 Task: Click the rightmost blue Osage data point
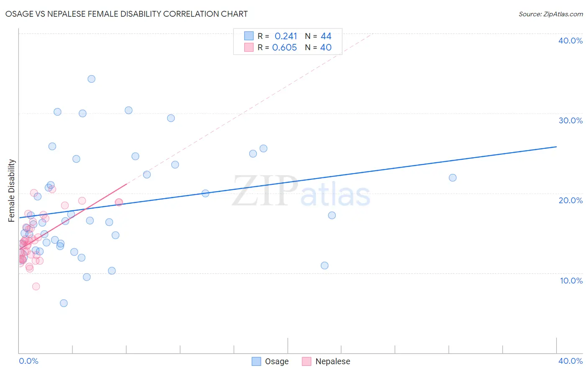point(453,178)
